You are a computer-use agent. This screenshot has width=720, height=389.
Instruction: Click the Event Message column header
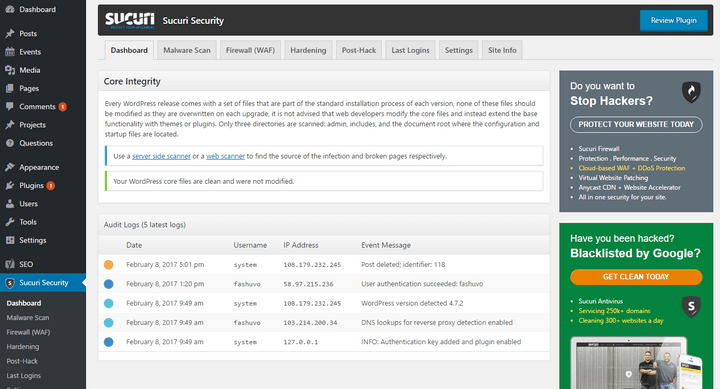386,245
